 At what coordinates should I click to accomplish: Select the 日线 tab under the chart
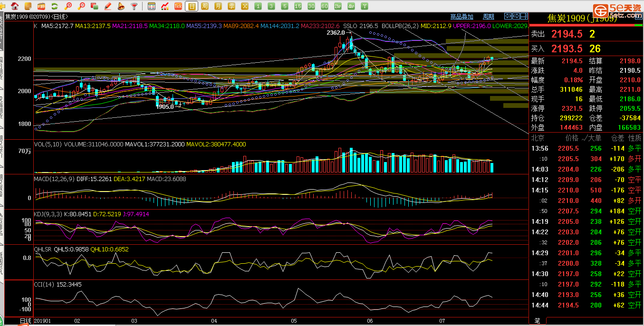point(25,321)
